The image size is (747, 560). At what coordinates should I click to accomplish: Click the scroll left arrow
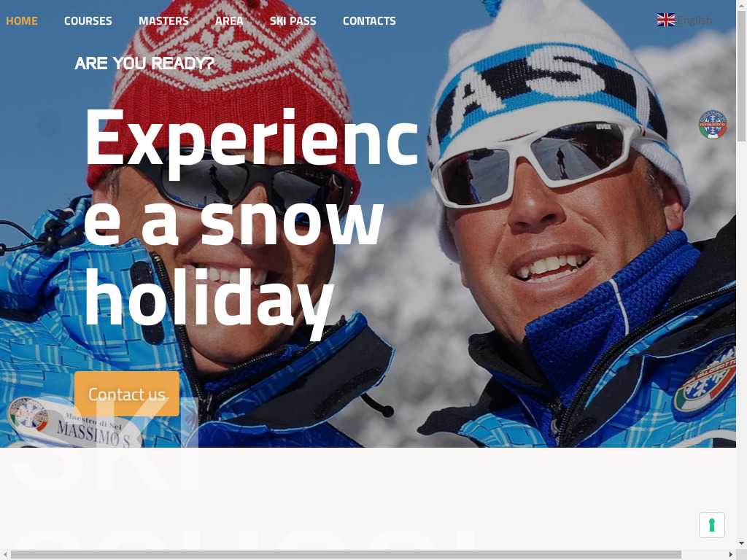4,555
